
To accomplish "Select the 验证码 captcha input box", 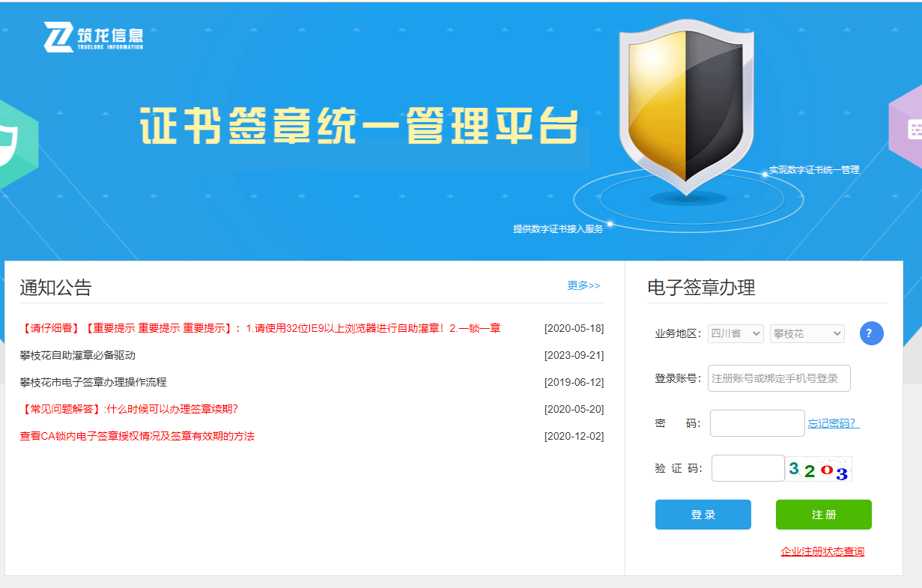I will coord(747,468).
